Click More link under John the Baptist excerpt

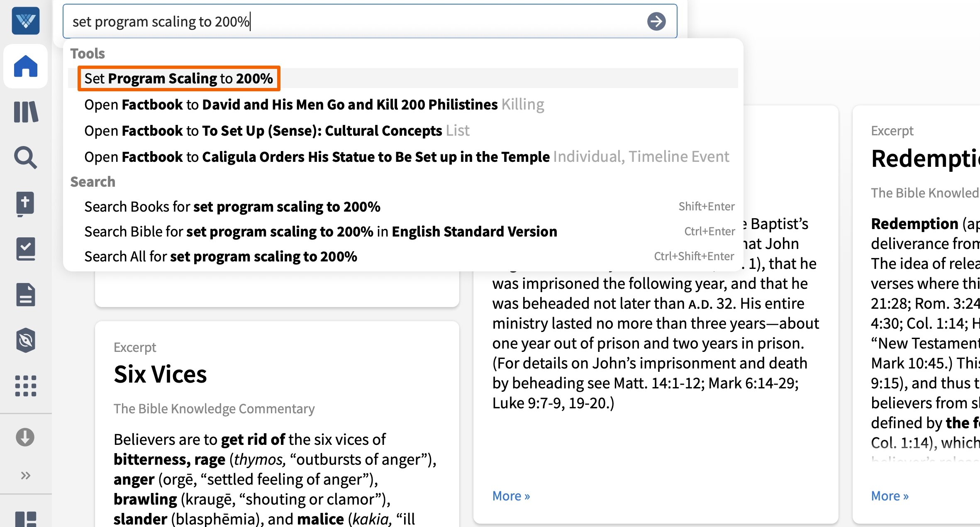[511, 496]
